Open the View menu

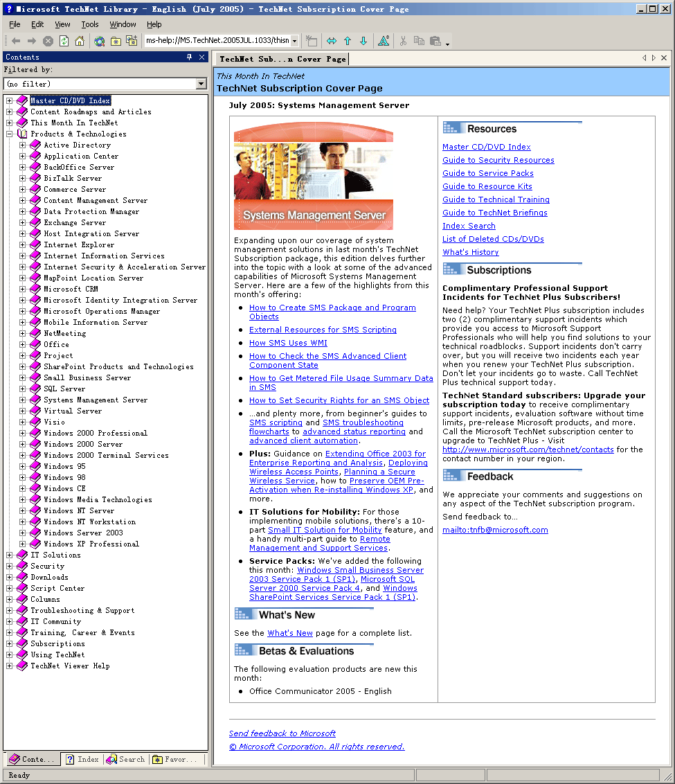pyautogui.click(x=62, y=24)
